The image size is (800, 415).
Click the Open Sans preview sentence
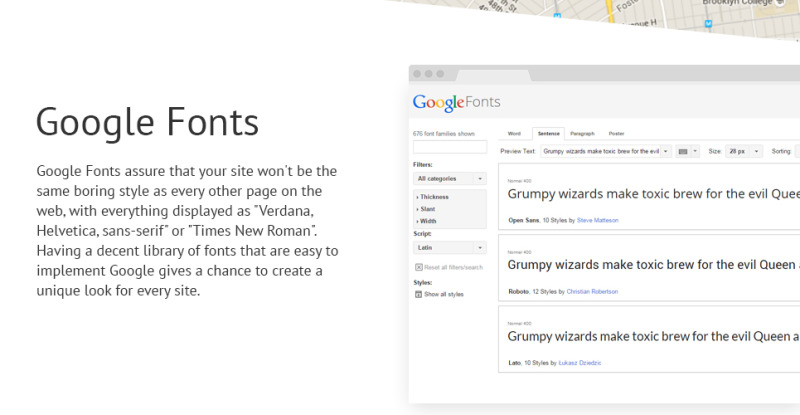click(653, 194)
